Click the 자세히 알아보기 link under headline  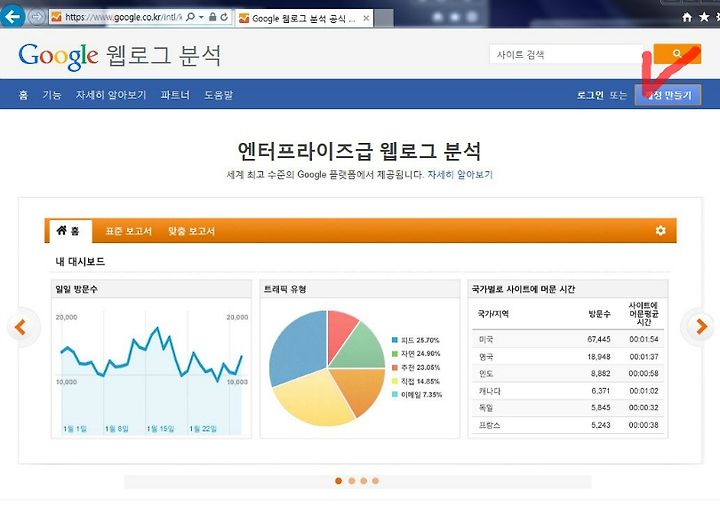point(460,174)
